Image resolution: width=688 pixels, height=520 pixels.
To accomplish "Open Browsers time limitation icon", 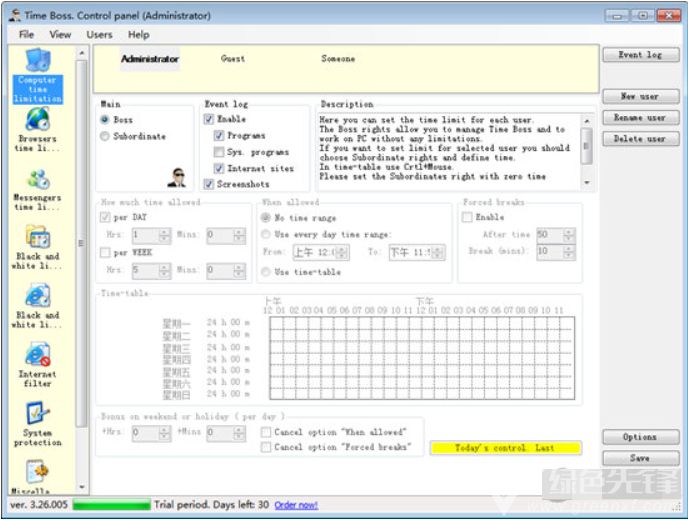I will [38, 119].
